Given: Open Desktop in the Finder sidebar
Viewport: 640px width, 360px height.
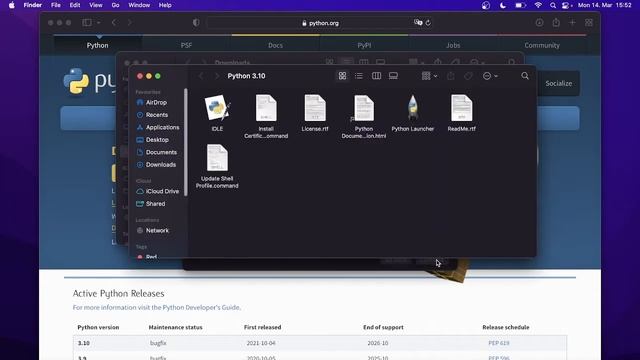Looking at the screenshot, I should (156, 140).
